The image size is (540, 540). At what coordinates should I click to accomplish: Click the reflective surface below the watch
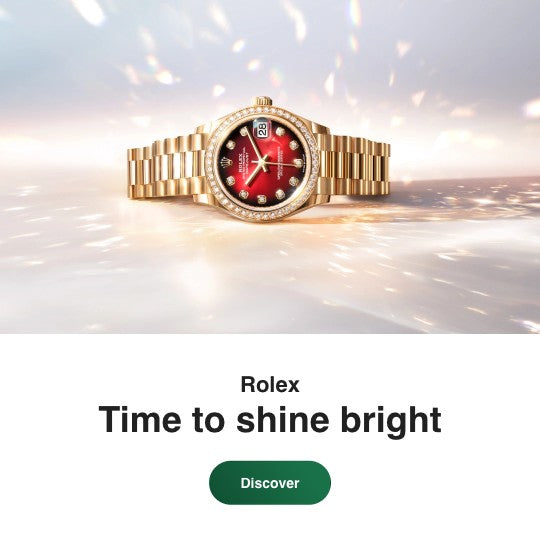click(270, 276)
